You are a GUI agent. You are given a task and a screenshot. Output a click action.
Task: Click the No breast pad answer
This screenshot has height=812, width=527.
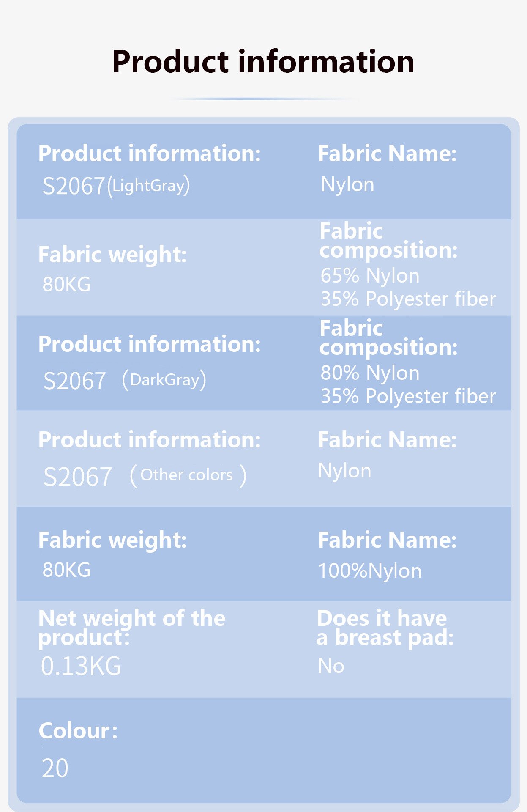pos(331,666)
